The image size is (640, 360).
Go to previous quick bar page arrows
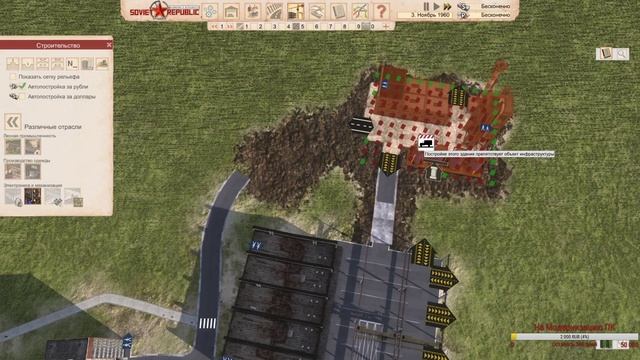214,27
